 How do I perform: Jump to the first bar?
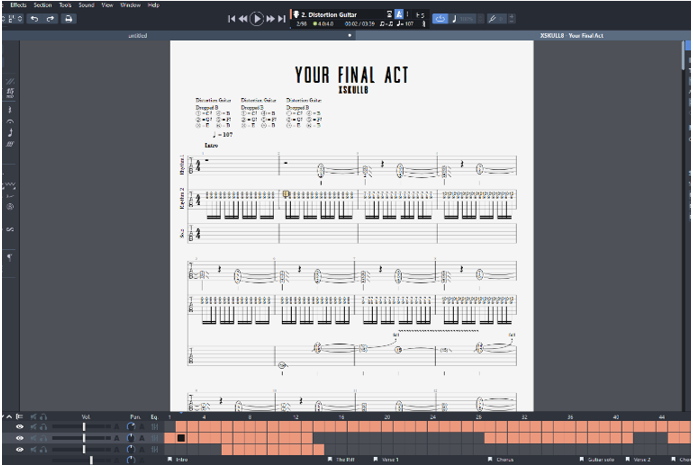tap(231, 19)
